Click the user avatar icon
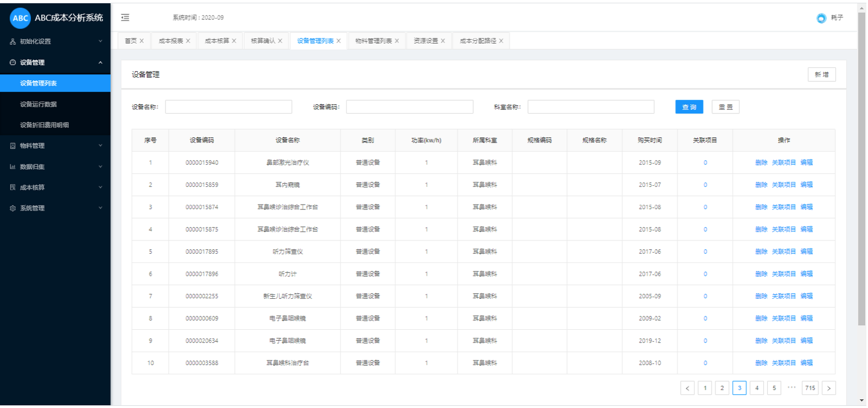Image resolution: width=868 pixels, height=408 pixels. pos(821,18)
